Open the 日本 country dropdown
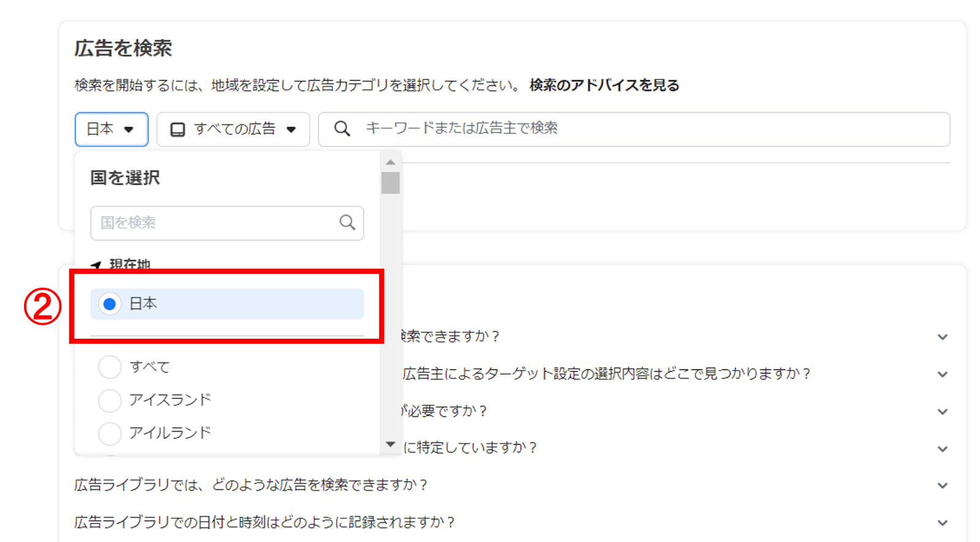The width and height of the screenshot is (980, 542). [111, 129]
